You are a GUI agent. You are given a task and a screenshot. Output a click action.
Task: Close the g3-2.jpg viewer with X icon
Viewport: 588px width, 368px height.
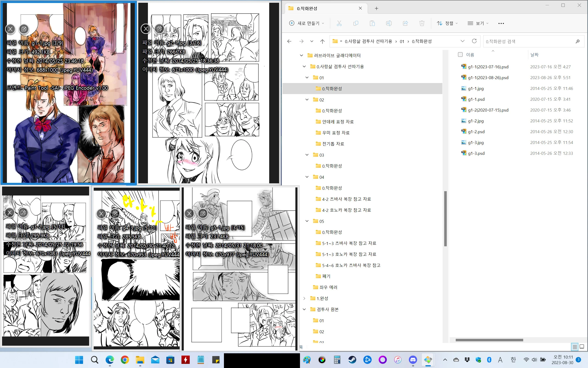(10, 213)
